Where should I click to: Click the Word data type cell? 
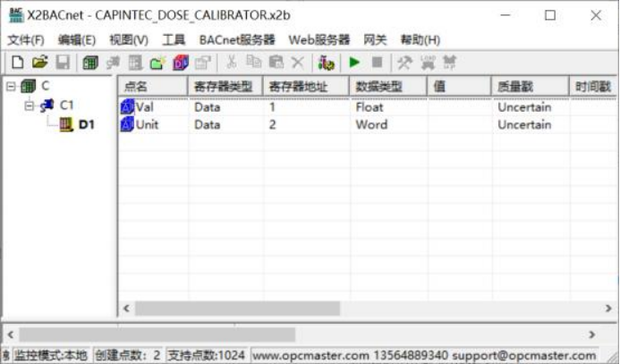[371, 124]
